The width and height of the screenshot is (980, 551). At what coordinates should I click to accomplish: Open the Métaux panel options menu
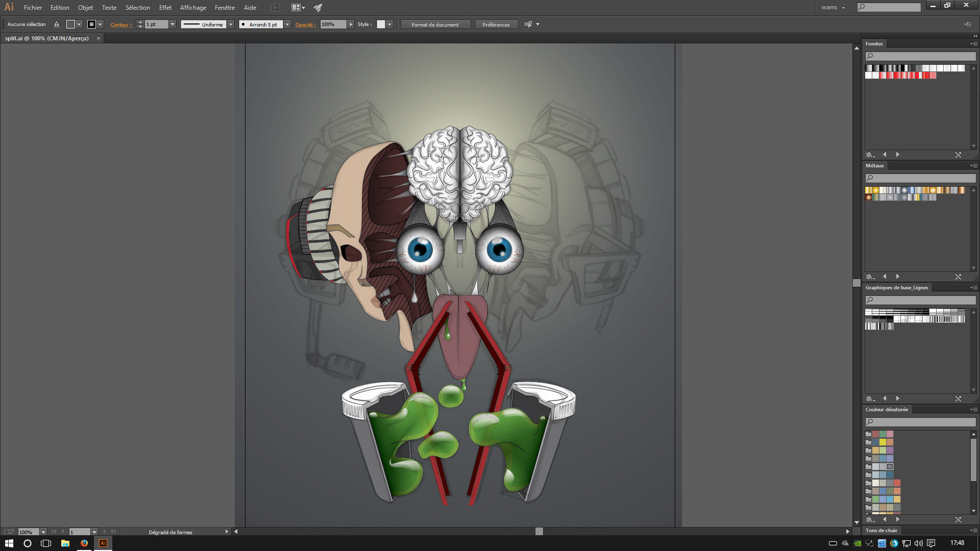coord(974,166)
